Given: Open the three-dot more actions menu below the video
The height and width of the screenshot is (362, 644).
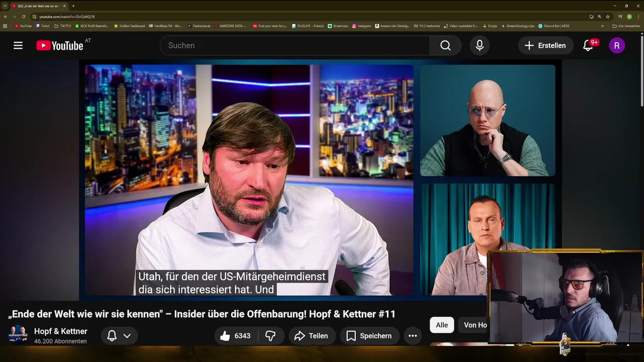Looking at the screenshot, I should tap(413, 336).
